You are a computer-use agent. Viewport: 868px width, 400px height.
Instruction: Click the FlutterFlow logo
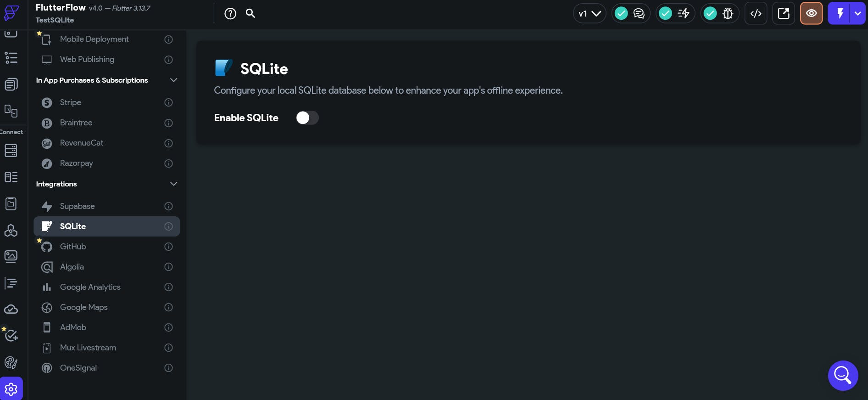pos(11,13)
